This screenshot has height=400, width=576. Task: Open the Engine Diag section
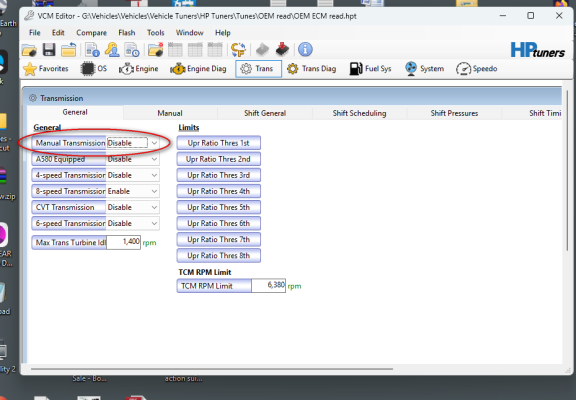198,69
